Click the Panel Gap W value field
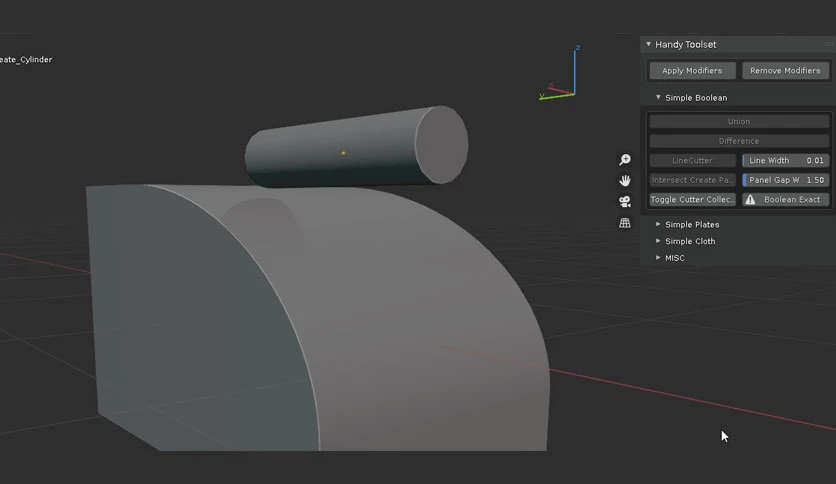Viewport: 836px width, 484px height. click(x=786, y=180)
